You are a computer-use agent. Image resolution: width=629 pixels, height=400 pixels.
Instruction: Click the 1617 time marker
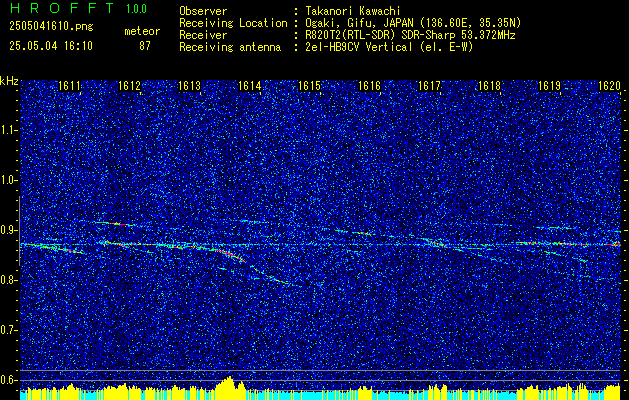(429, 86)
